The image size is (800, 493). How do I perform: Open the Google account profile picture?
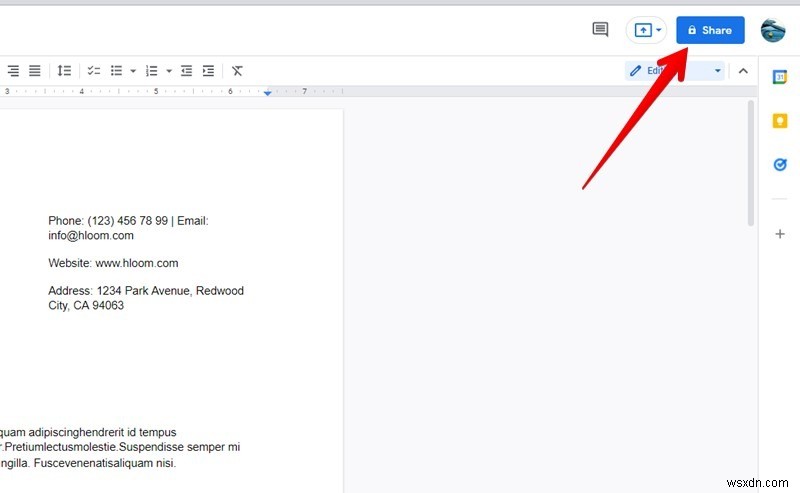773,31
